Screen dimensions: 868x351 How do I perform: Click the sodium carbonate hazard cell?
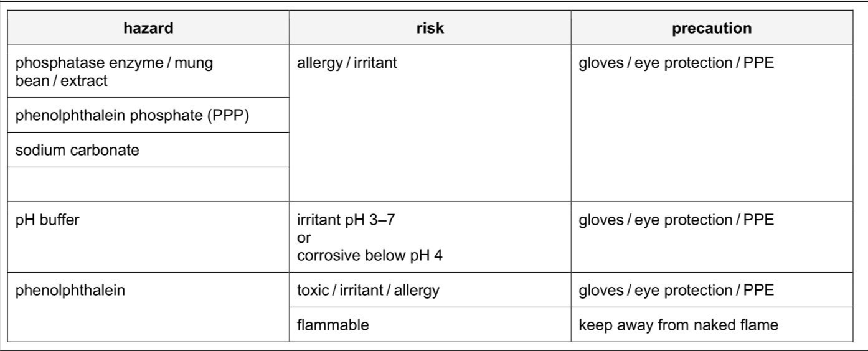77,150
